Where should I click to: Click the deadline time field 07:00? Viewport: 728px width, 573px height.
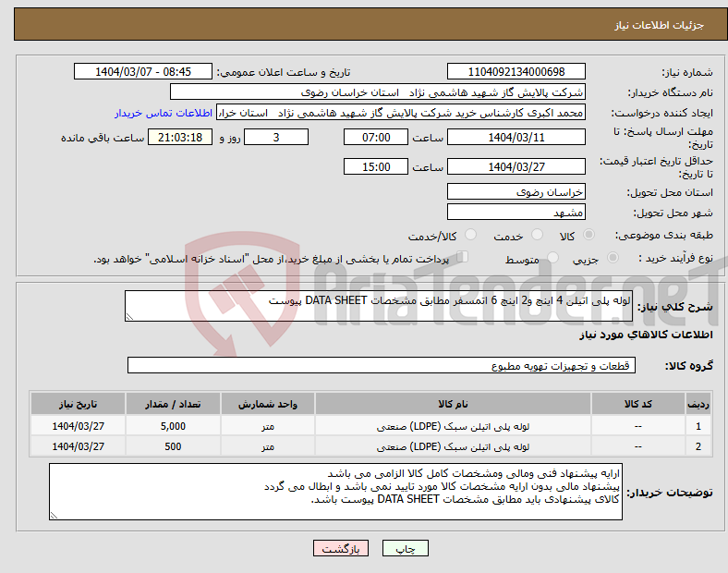pos(376,138)
